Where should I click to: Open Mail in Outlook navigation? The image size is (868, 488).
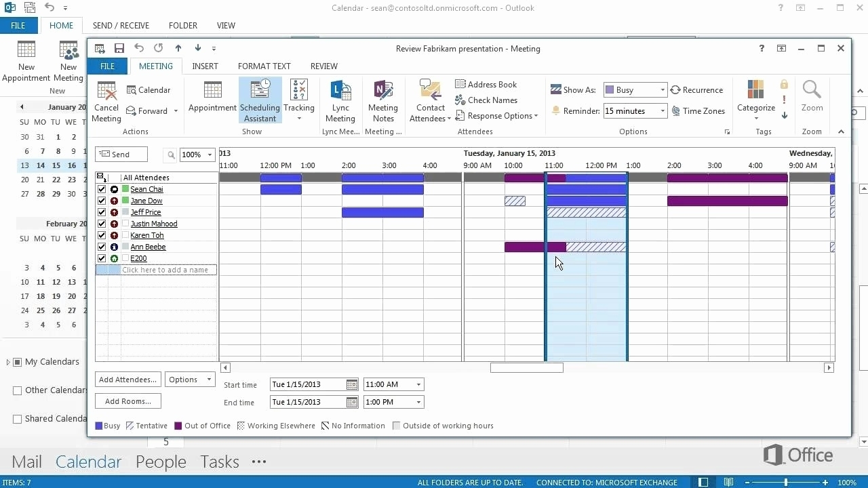(26, 462)
